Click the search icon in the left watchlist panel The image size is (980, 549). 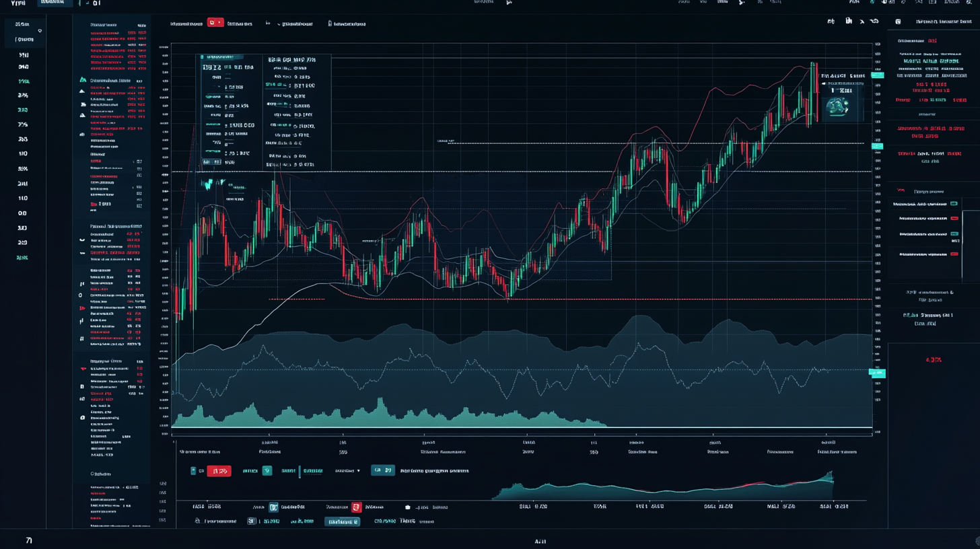[x=39, y=30]
